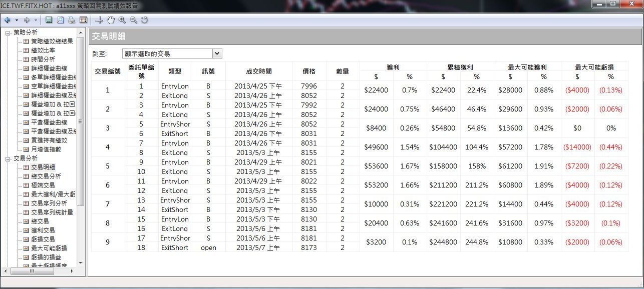This screenshot has width=644, height=289.
Task: Open 策略績效總結果 in the tree
Action: 52,41
